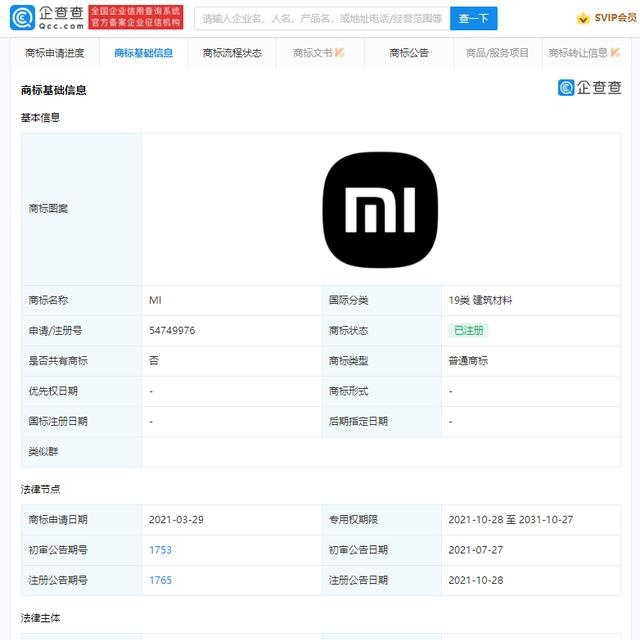Click the exclusive rights period 2021-10-28 至 2031-10-27

point(511,520)
